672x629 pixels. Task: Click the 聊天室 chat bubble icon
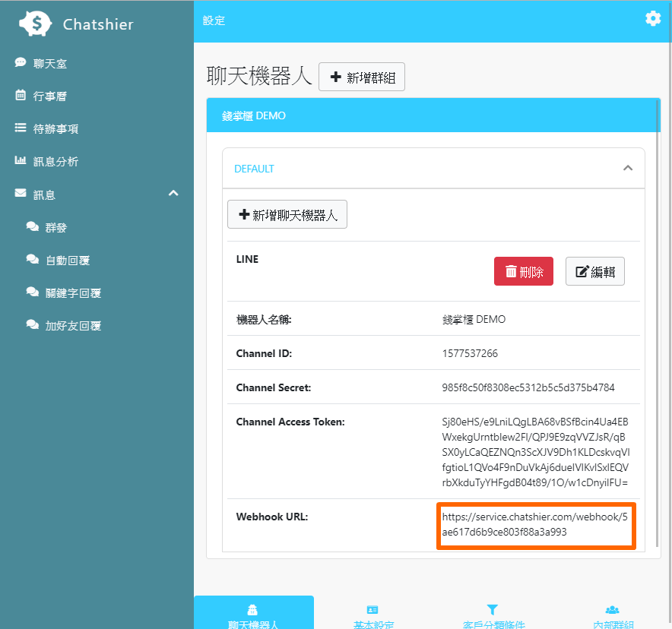20,62
